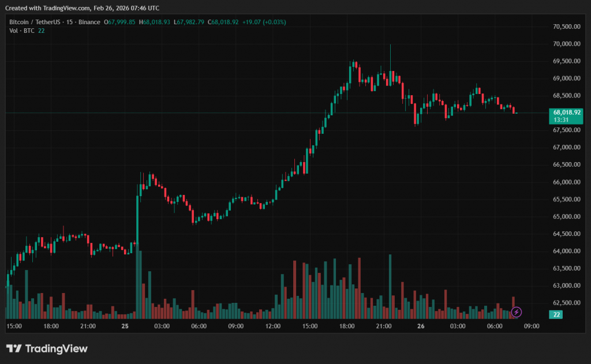The image size is (591, 364).
Task: Select the 62,500.00 price axis label
Action: (x=566, y=303)
